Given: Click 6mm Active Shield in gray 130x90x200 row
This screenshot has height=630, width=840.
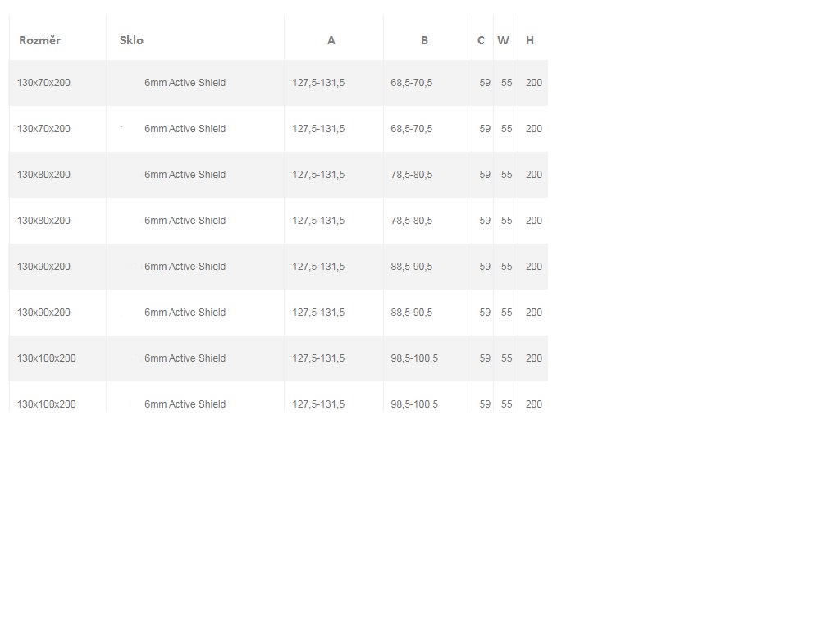Looking at the screenshot, I should pyautogui.click(x=185, y=267).
